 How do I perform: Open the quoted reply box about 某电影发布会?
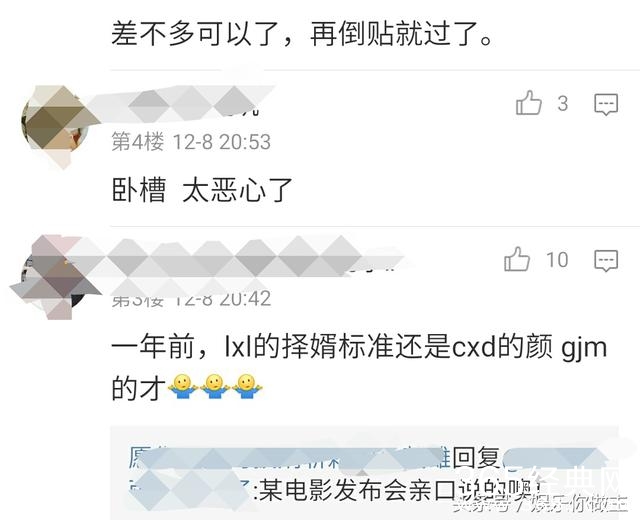pyautogui.click(x=364, y=473)
